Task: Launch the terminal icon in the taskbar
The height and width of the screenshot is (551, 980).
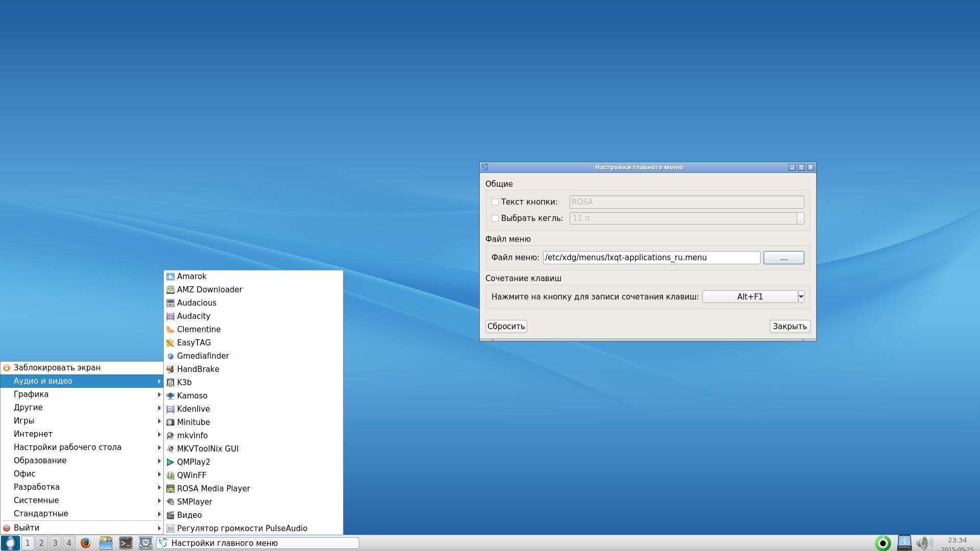Action: [126, 543]
